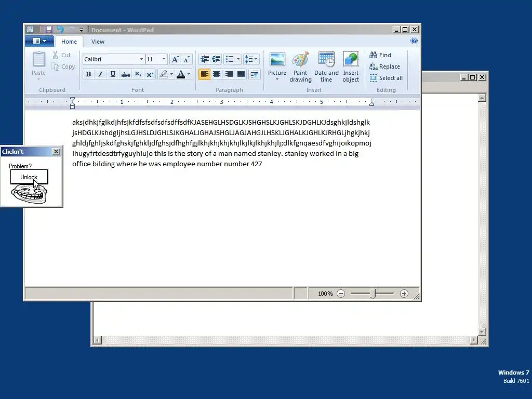
Task: Open the Line spacing dropdown
Action: pos(251,59)
